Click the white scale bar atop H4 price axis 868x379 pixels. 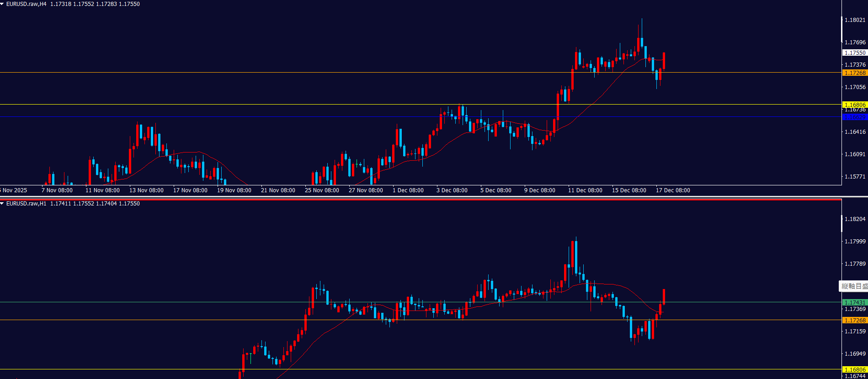842,29
